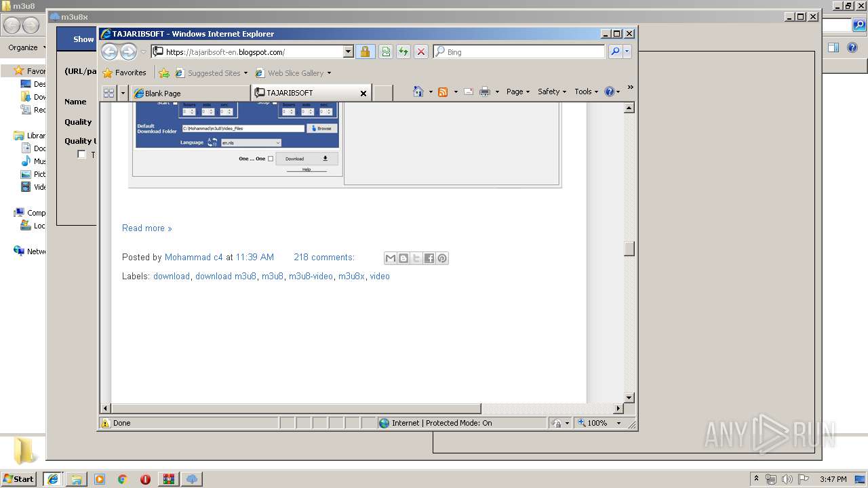
Task: Click the Start button
Action: (x=19, y=479)
